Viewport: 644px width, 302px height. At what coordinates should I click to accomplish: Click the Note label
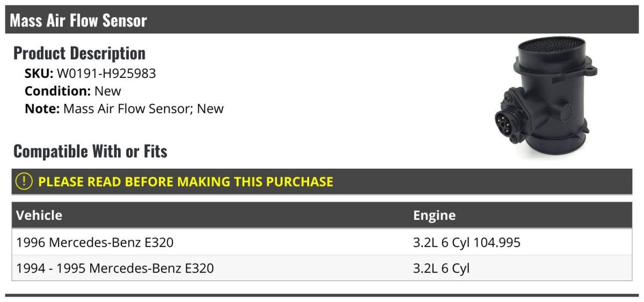42,109
